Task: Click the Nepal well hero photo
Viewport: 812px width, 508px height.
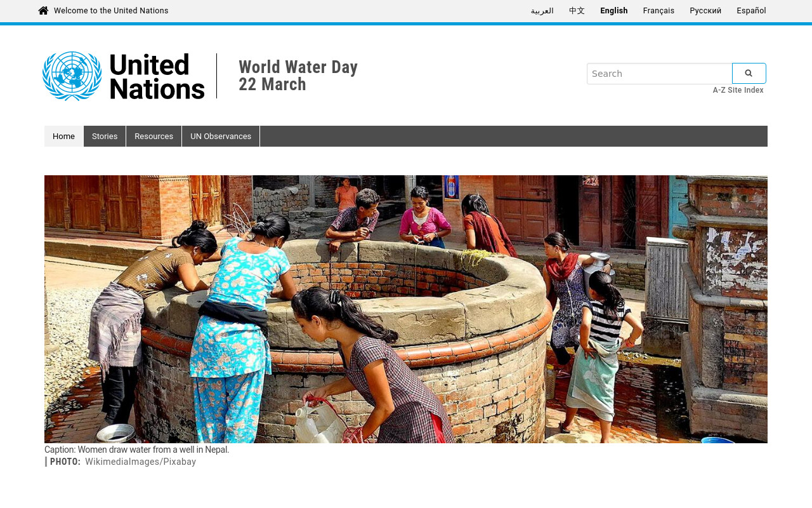Action: click(x=406, y=309)
